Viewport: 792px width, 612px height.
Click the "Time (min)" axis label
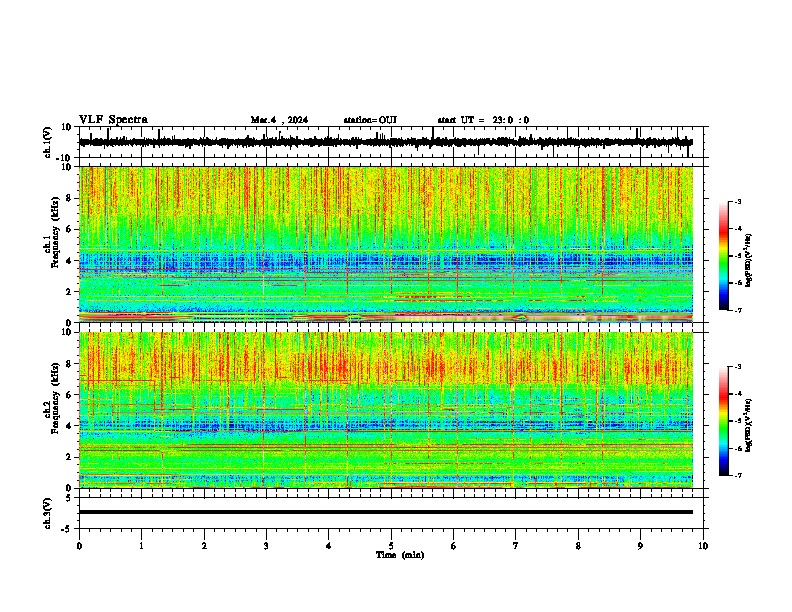point(400,555)
